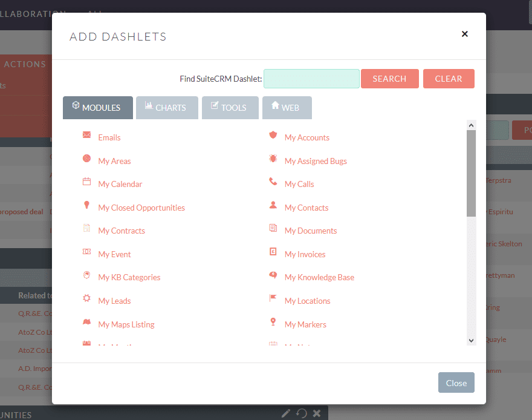This screenshot has width=532, height=420.
Task: Focus the Find SuiteCRM Dashlet search field
Action: [311, 79]
